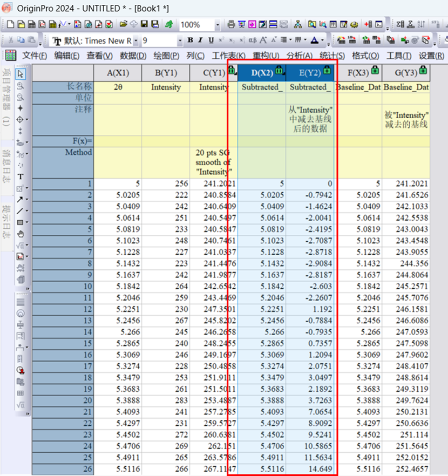Toggle Underline formatting
The height and width of the screenshot is (476, 448).
[211, 40]
